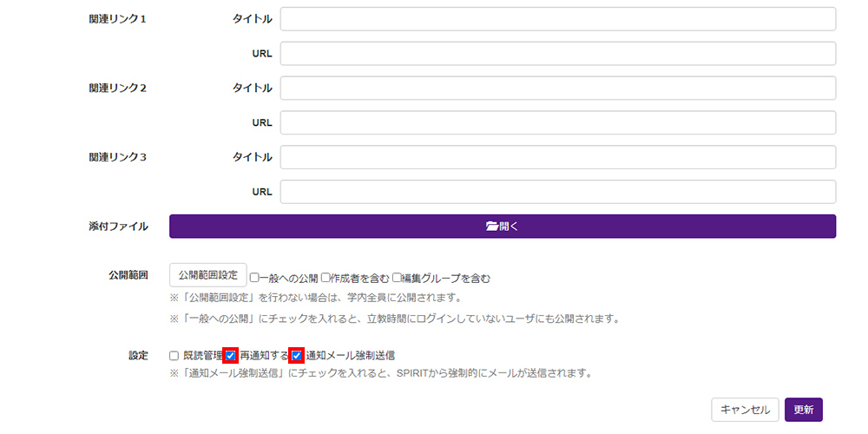Click the 関連リンク1 section label

[x=118, y=19]
